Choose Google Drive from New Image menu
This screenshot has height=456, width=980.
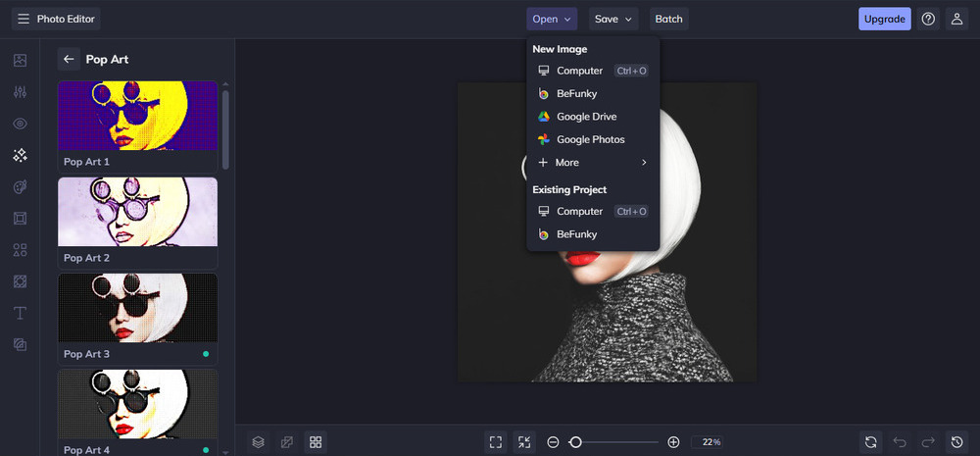[586, 117]
